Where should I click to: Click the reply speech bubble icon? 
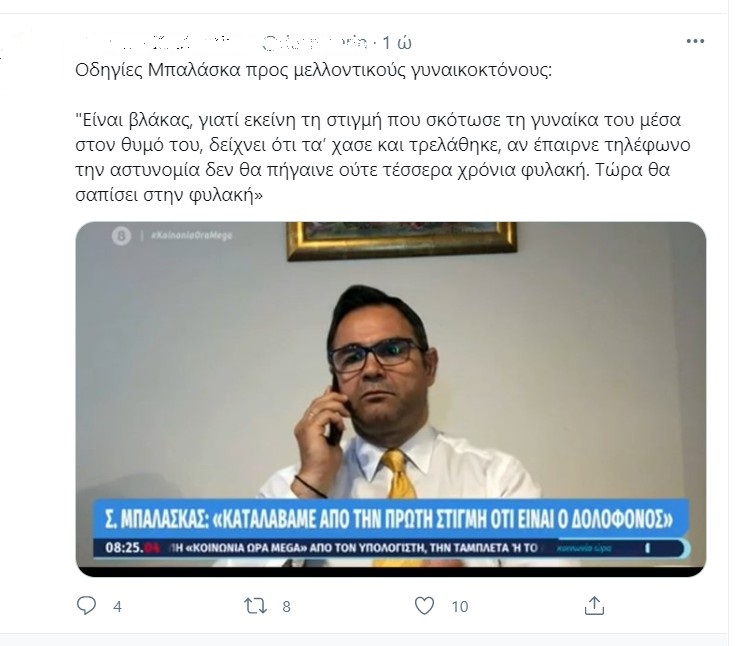[x=86, y=606]
